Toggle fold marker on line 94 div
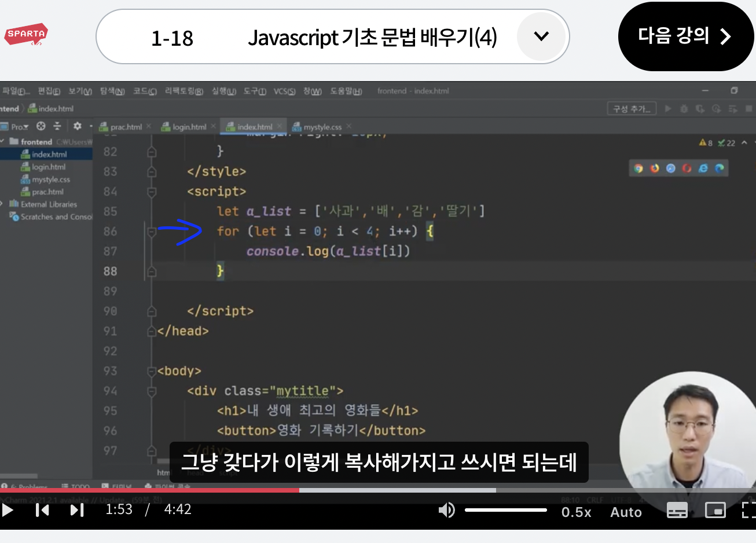The image size is (756, 543). (152, 391)
